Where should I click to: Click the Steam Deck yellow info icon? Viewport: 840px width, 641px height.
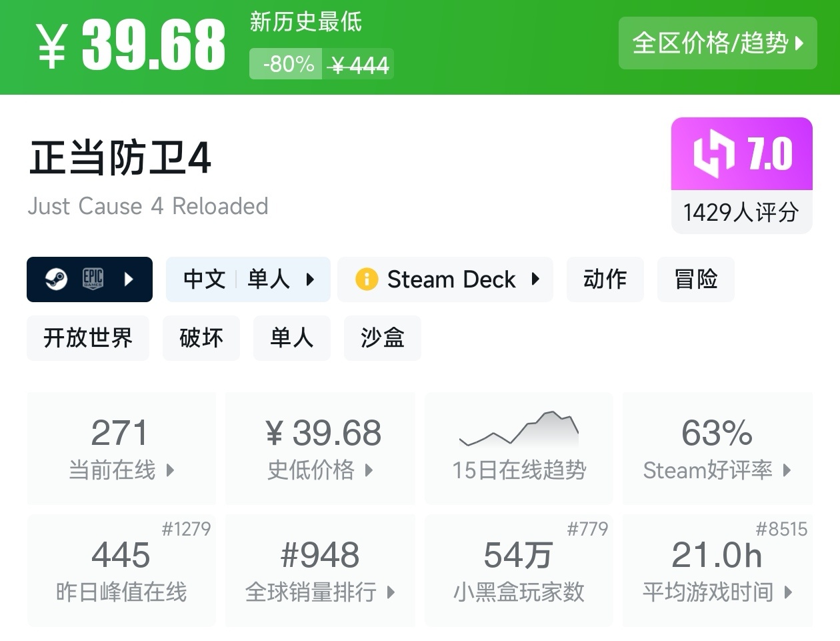366,279
